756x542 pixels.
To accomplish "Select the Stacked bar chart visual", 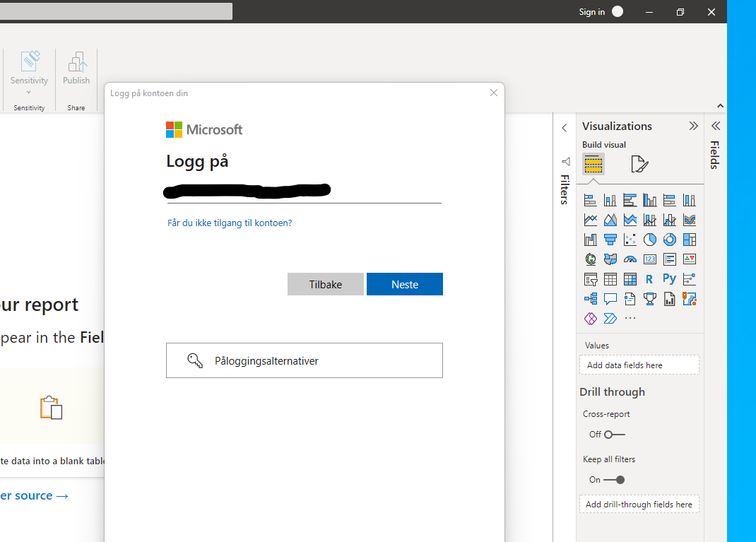I will tap(590, 200).
